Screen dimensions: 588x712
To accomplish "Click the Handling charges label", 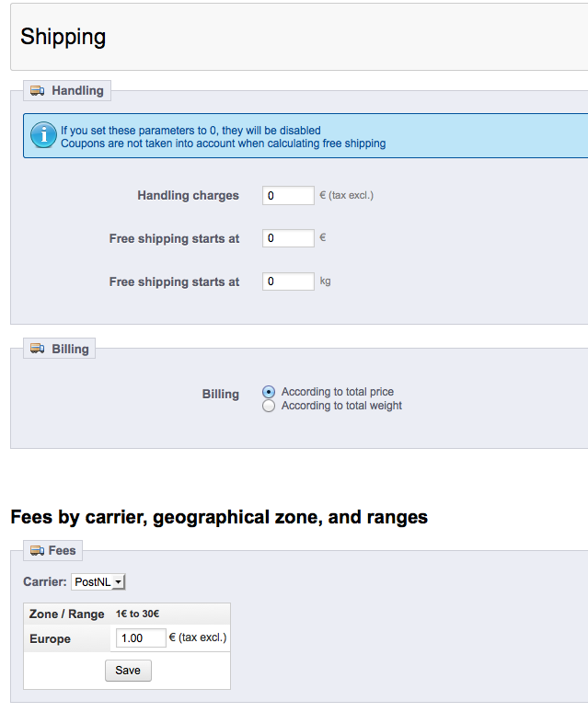I will tap(188, 195).
